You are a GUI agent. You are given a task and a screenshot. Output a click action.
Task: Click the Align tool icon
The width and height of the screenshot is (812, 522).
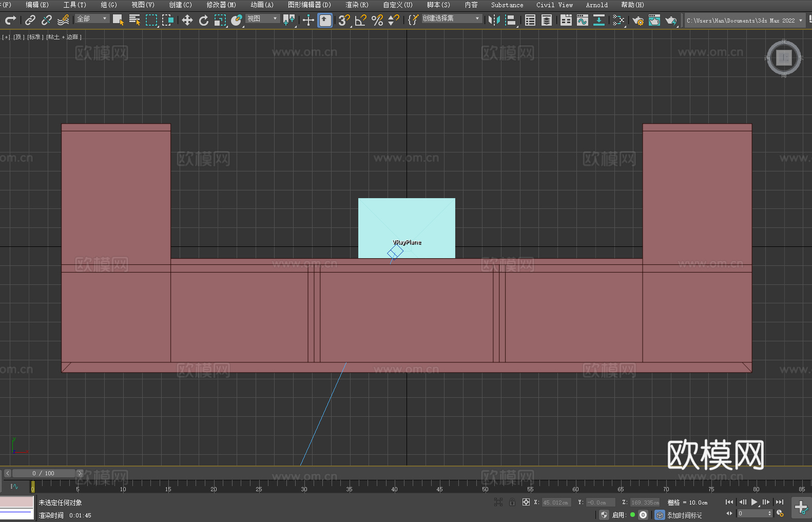511,20
